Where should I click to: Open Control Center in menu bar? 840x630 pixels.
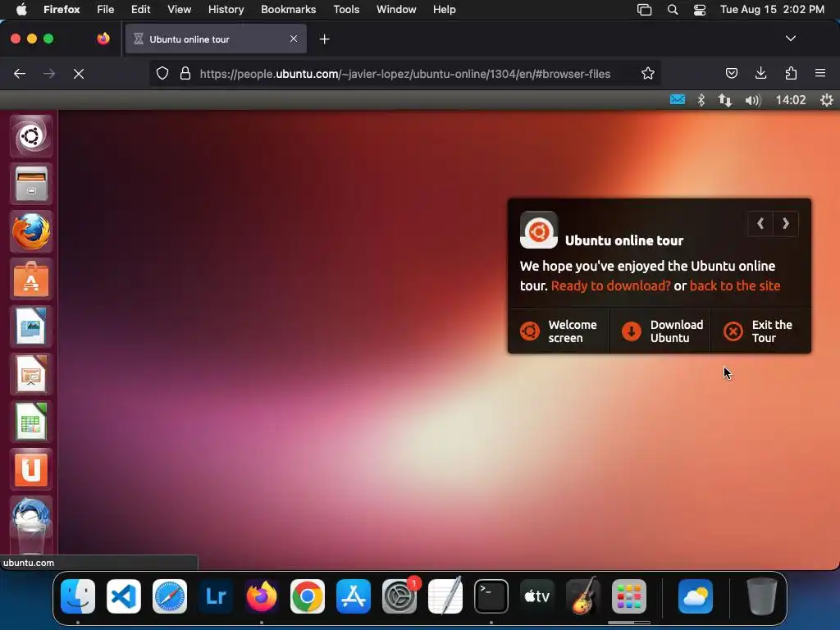click(700, 10)
